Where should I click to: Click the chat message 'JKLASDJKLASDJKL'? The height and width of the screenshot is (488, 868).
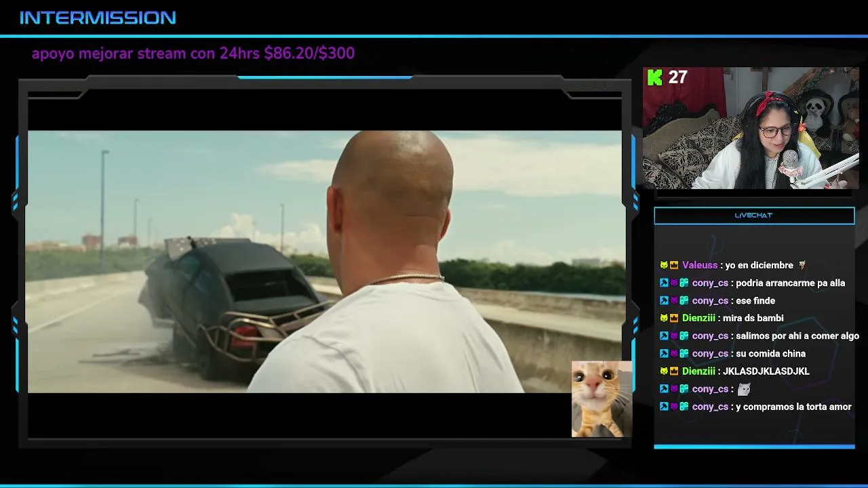(766, 371)
